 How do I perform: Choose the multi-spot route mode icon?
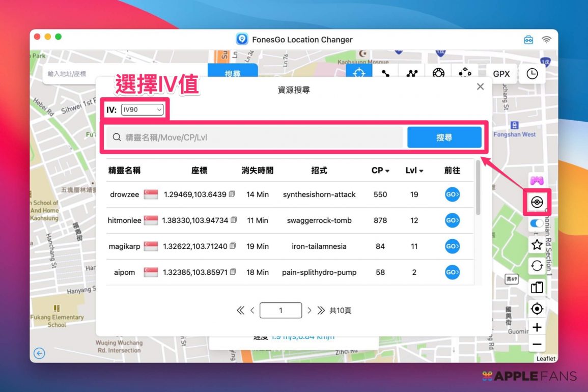pyautogui.click(x=412, y=73)
